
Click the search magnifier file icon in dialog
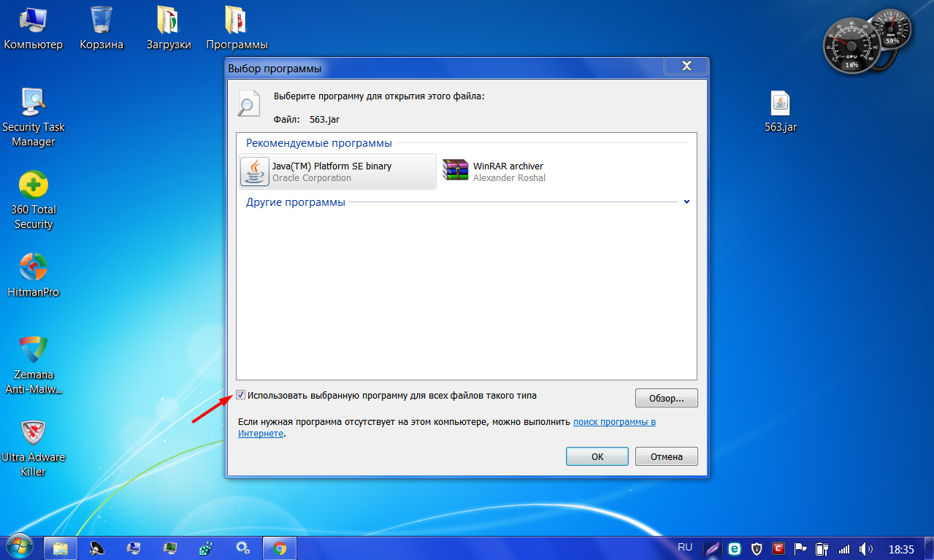point(248,102)
